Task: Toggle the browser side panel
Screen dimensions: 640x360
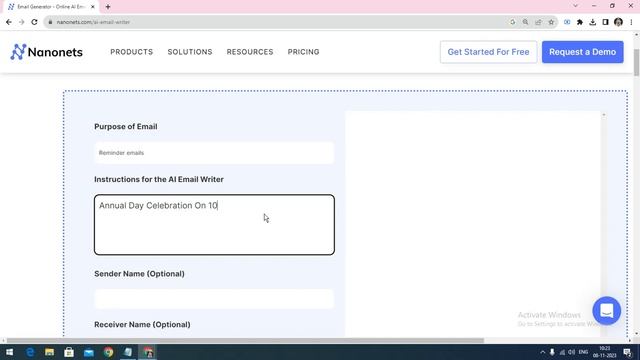Action: [x=605, y=22]
